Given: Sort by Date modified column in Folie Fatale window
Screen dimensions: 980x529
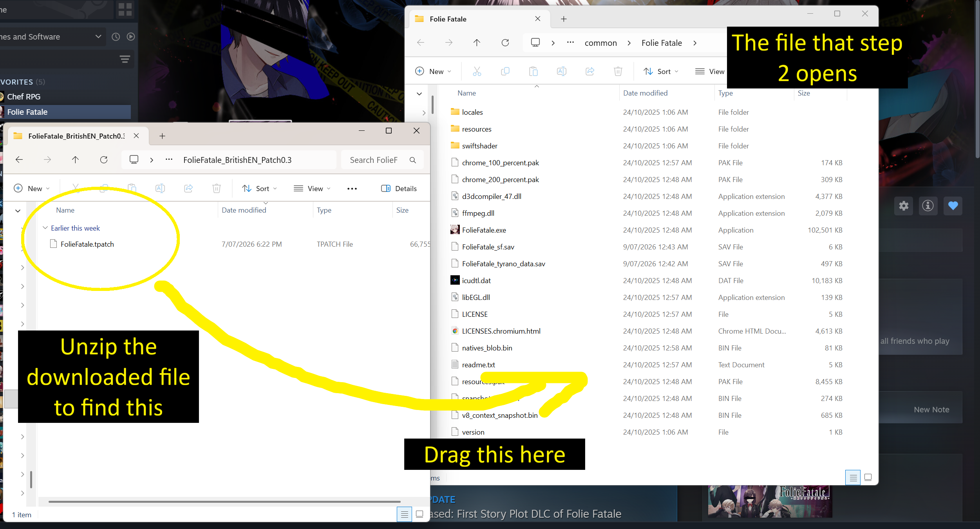Looking at the screenshot, I should [x=645, y=93].
